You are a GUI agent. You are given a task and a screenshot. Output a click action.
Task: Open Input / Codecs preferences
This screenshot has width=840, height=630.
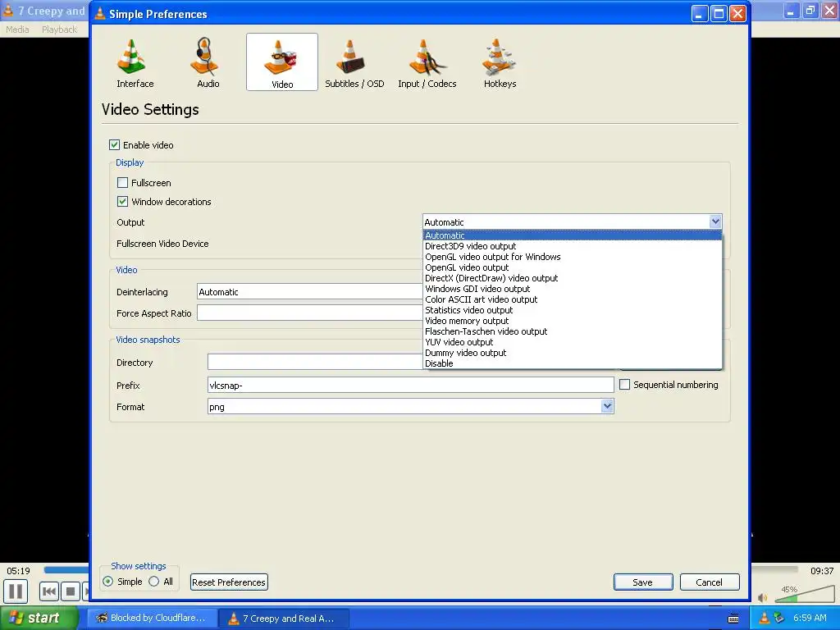(x=427, y=62)
